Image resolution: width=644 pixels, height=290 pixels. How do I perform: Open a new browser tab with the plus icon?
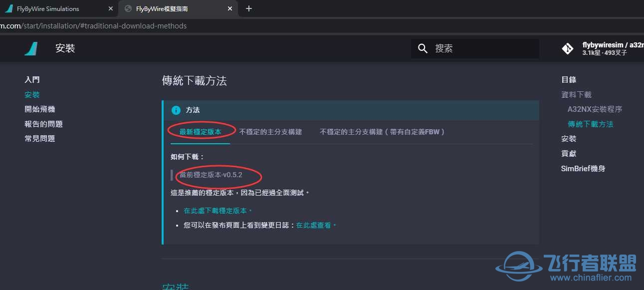tap(248, 8)
